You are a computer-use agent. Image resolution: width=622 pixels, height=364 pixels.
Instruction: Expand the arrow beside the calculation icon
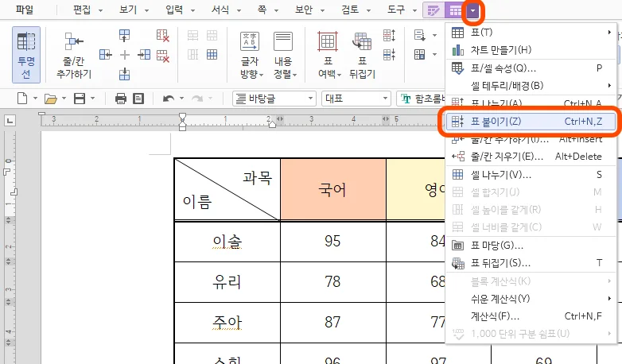coord(434,54)
